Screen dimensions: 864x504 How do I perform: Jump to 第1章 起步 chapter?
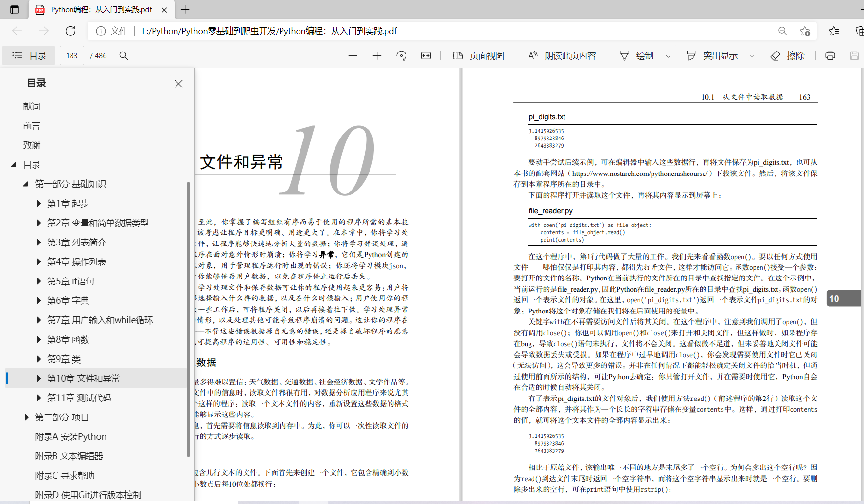tap(68, 204)
